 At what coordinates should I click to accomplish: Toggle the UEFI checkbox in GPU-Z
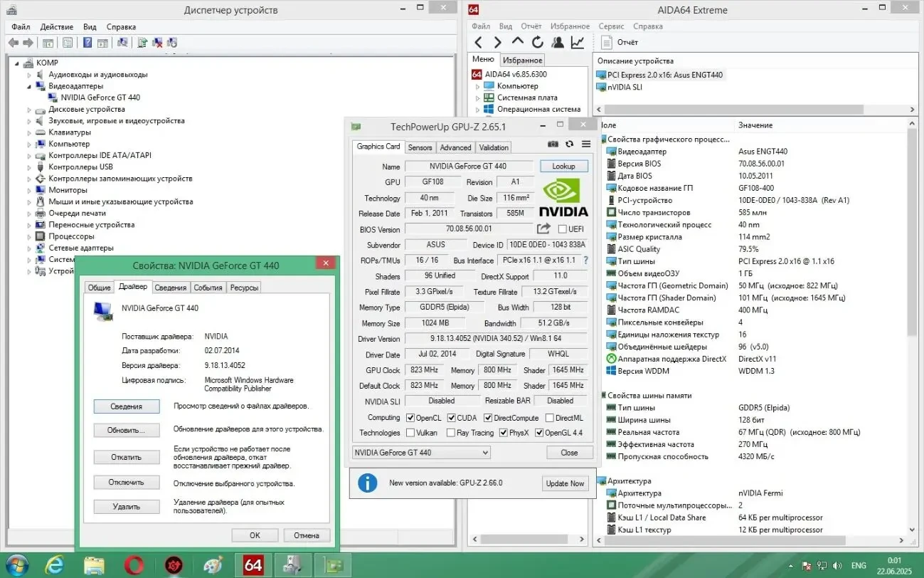[x=563, y=229]
